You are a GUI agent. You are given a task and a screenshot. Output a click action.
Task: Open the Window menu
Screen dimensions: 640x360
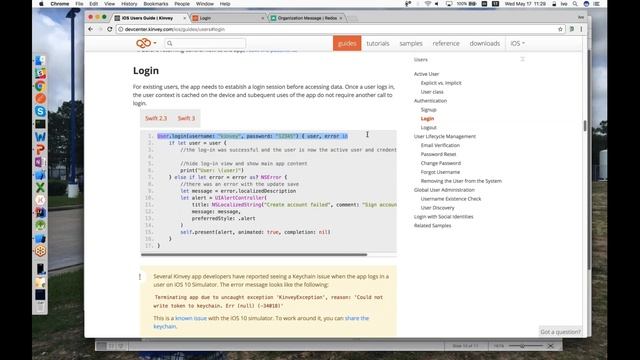tap(204, 4)
